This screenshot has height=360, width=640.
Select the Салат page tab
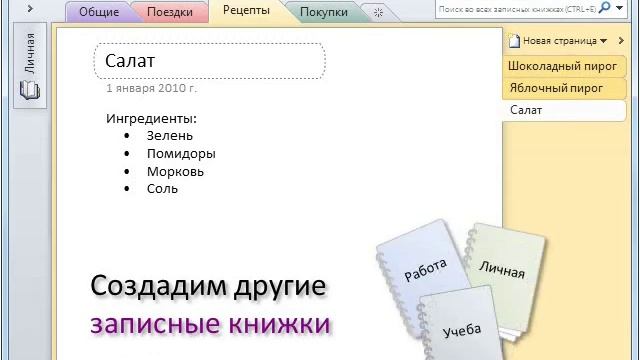tap(564, 110)
